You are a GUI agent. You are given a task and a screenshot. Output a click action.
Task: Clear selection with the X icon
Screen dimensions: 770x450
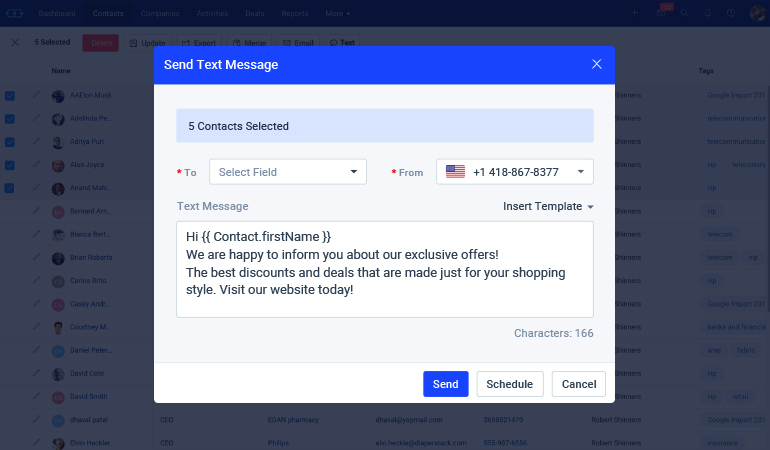(15, 42)
